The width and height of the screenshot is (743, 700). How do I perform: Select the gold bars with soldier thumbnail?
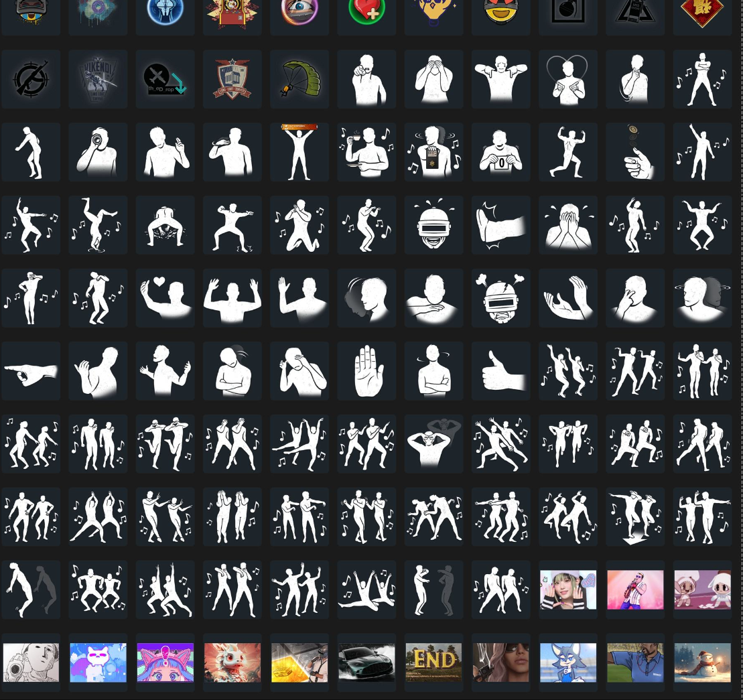(x=299, y=662)
